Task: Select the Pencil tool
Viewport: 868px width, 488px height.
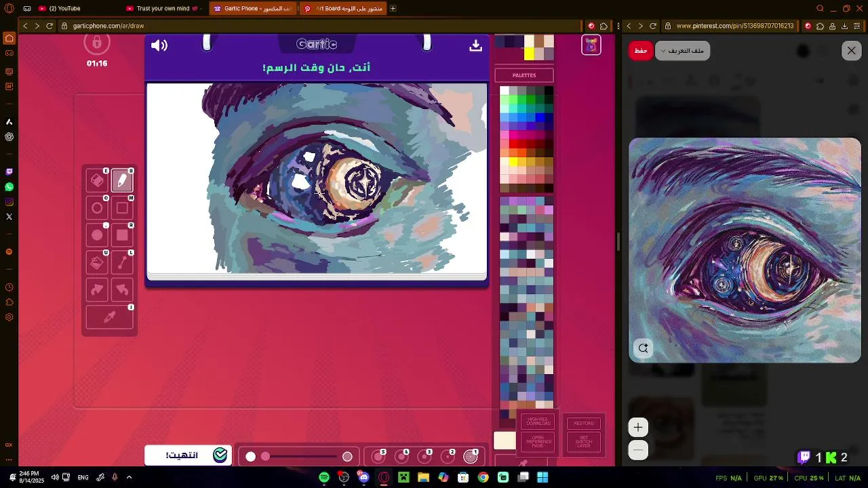Action: [122, 180]
